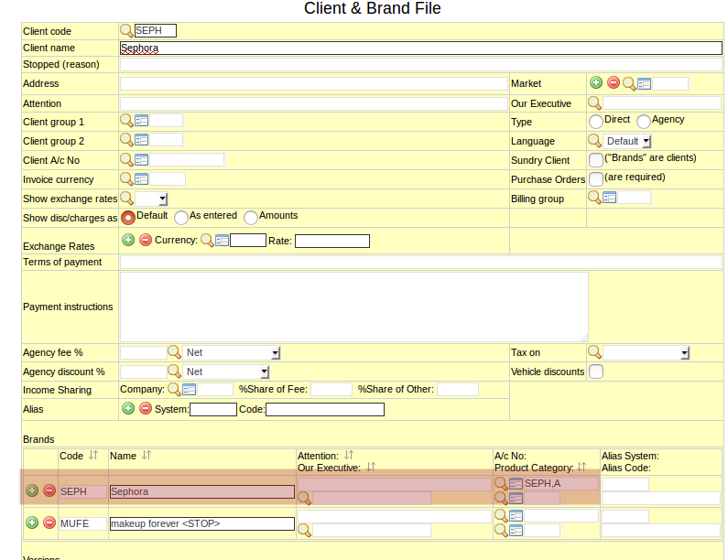Remove the Market row with red minus
The image size is (728, 560).
click(614, 82)
